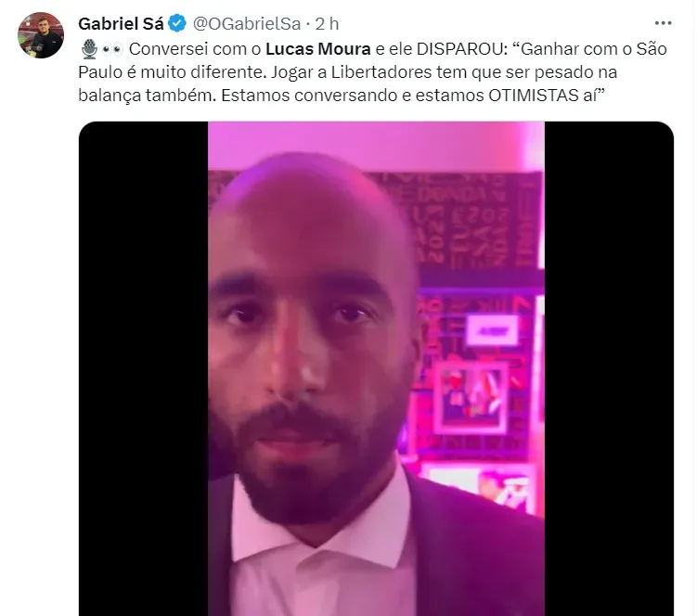This screenshot has height=616, width=697.
Task: Click the white sign in video background
Action: pos(493,330)
